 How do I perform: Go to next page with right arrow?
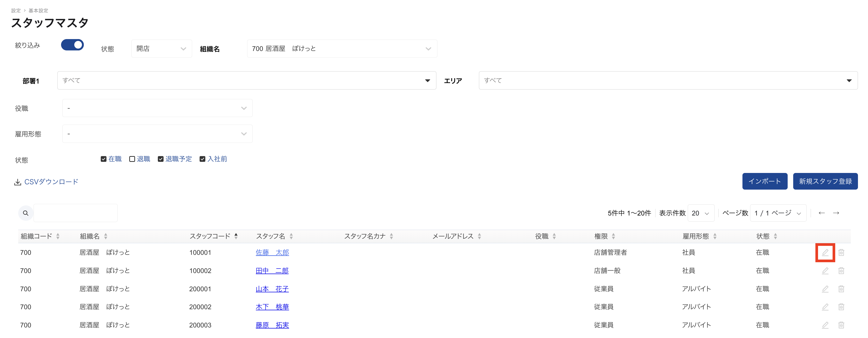(x=836, y=213)
